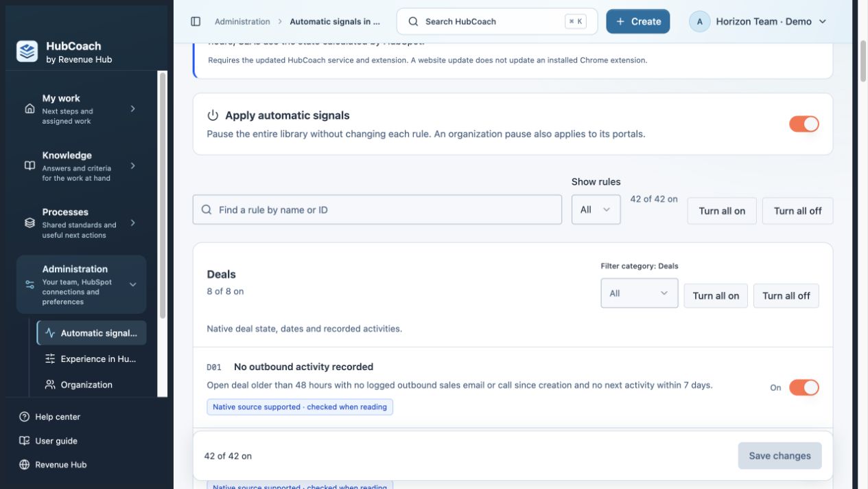Go to My work section

pos(81,109)
